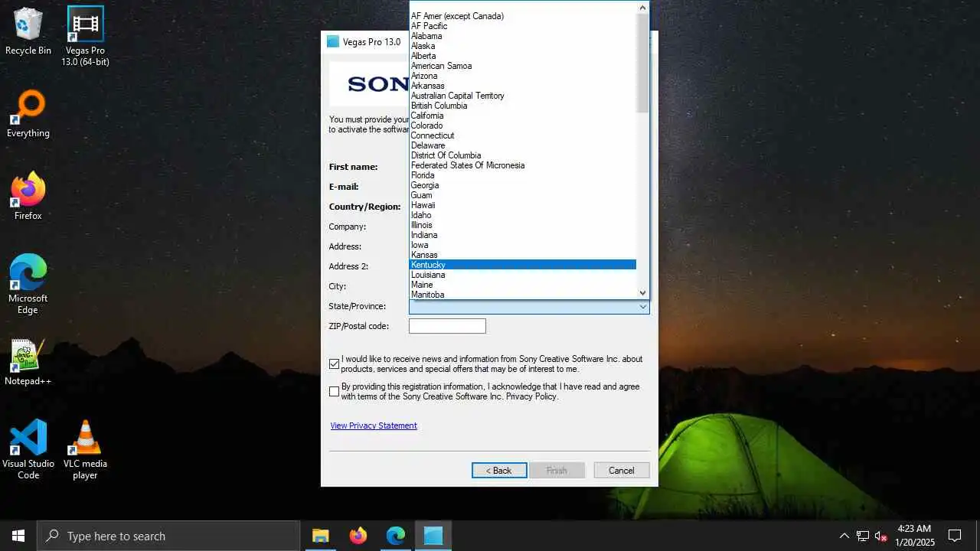Select the VLC media player desktop shortcut
The height and width of the screenshot is (551, 980).
point(85,449)
